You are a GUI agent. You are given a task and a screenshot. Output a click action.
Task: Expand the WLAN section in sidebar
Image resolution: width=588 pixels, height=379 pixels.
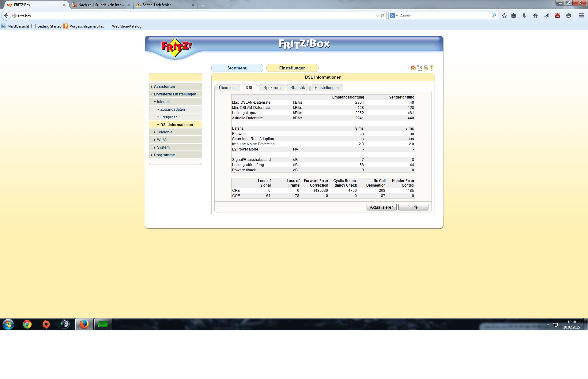(162, 140)
